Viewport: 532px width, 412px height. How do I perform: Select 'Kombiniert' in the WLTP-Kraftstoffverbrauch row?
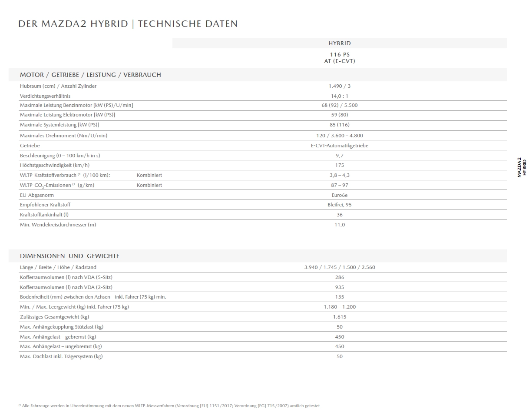(x=149, y=175)
